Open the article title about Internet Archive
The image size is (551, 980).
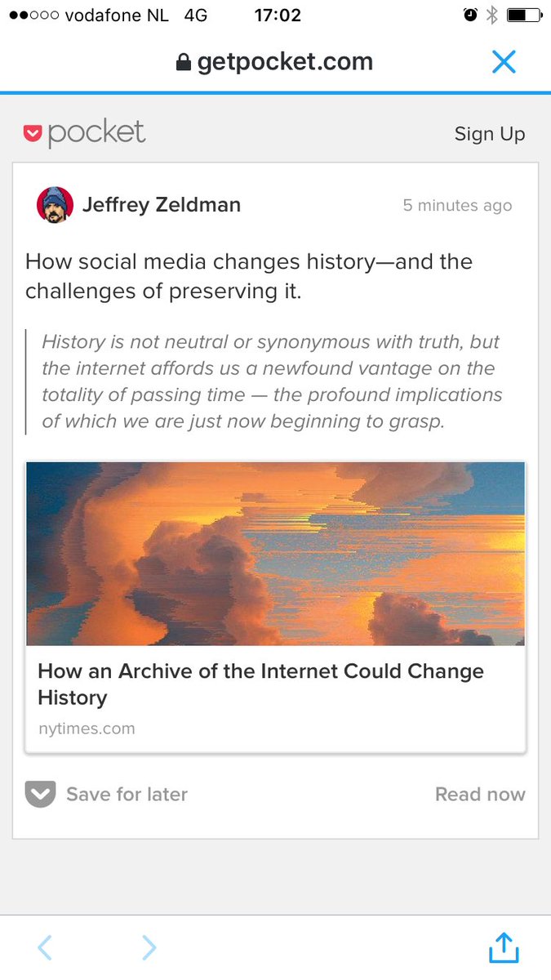260,684
